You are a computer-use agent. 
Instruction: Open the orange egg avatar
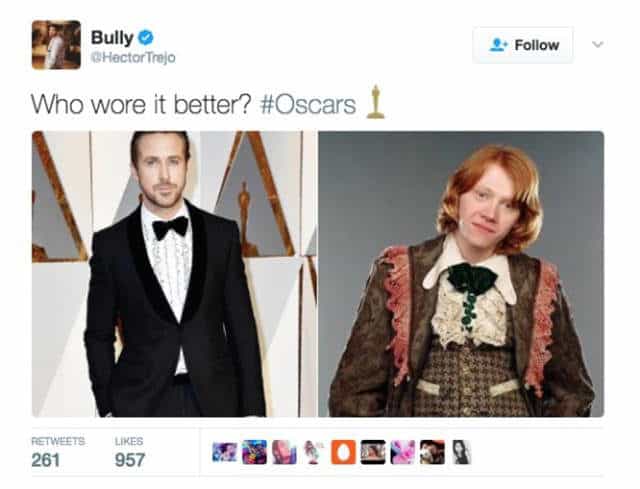pyautogui.click(x=343, y=452)
